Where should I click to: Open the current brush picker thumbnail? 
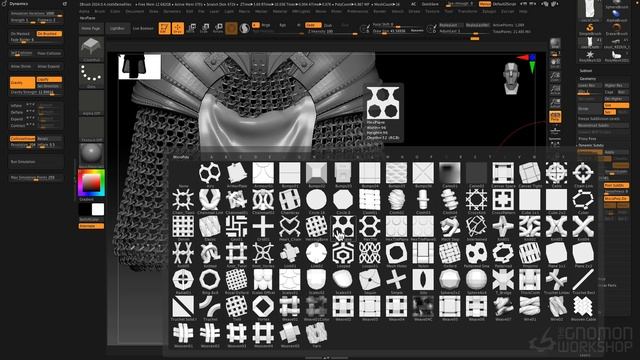point(91,49)
